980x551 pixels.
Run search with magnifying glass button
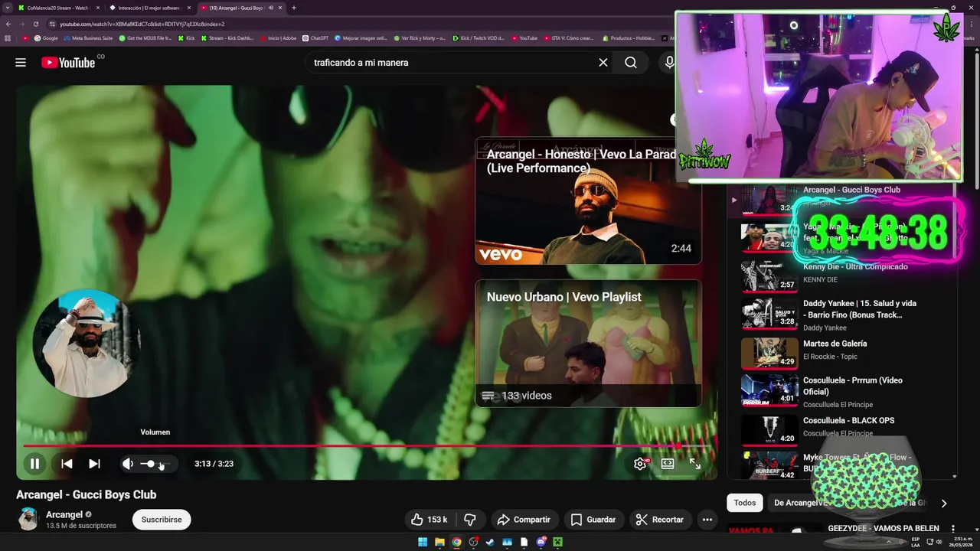point(631,63)
